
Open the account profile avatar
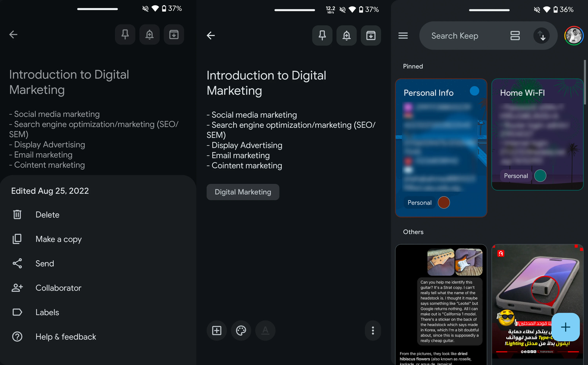pos(574,36)
